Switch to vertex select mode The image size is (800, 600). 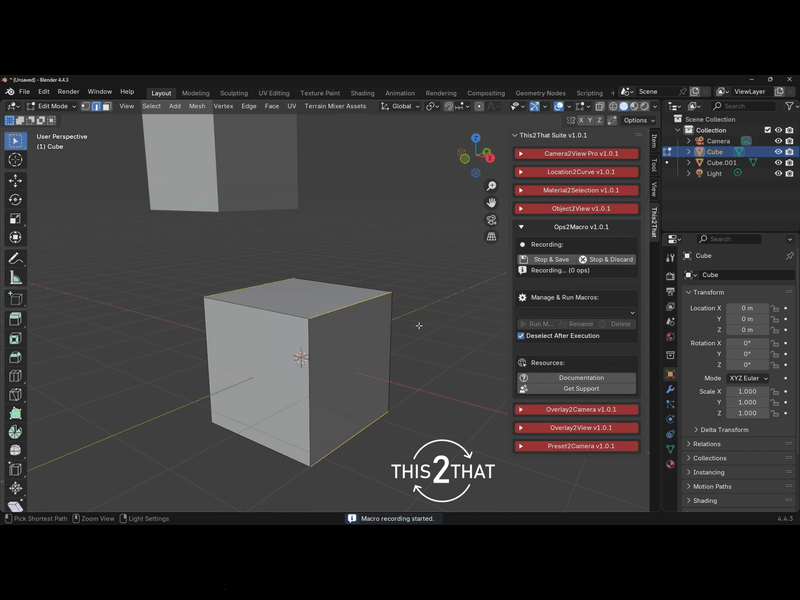[x=86, y=106]
